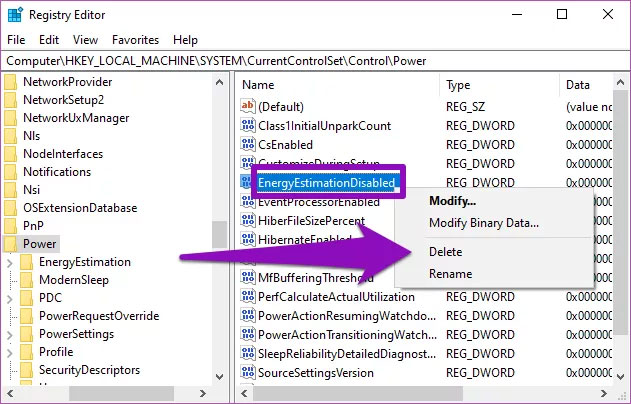
Task: Click the CsEnabled DWORD icon
Action: [248, 144]
